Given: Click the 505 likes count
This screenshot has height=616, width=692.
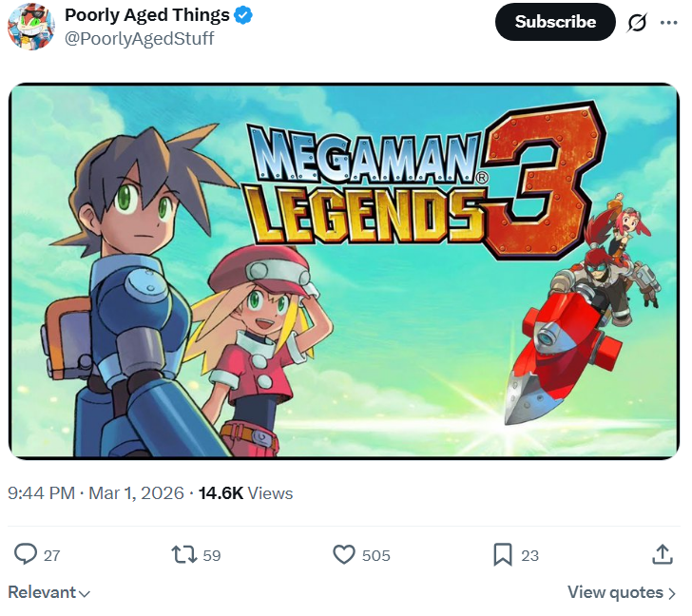Looking at the screenshot, I should coord(375,555).
